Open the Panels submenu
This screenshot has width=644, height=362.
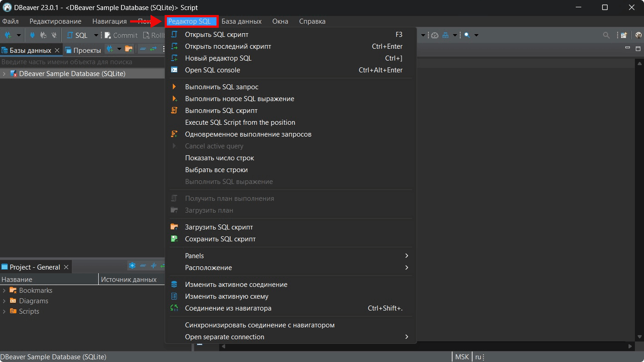pos(291,255)
